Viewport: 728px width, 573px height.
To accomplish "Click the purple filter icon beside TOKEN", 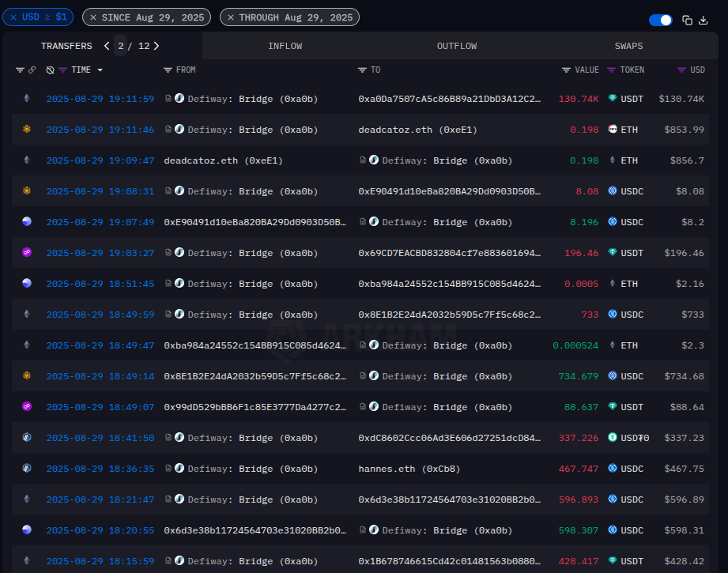I will pos(611,70).
